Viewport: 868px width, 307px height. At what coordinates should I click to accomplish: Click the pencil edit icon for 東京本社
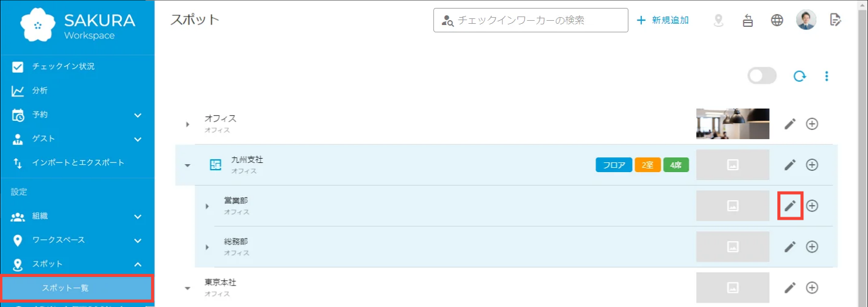pyautogui.click(x=790, y=287)
